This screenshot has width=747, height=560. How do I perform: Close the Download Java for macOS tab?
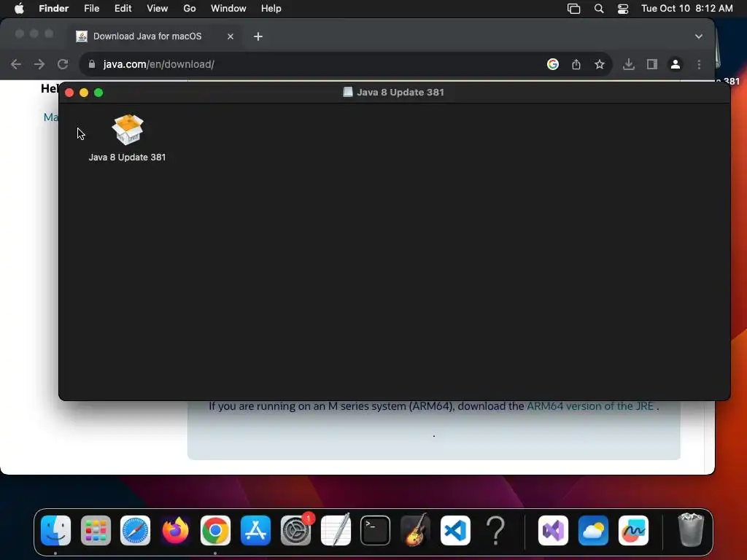point(231,36)
